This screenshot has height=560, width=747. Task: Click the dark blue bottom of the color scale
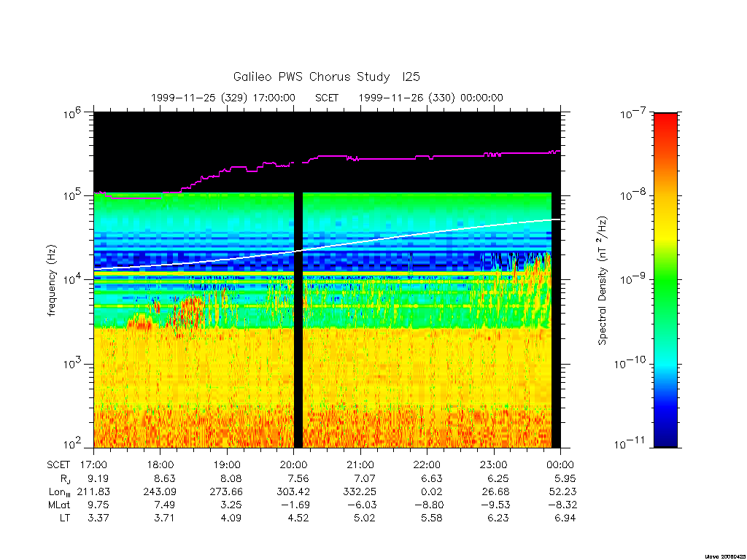(665, 436)
